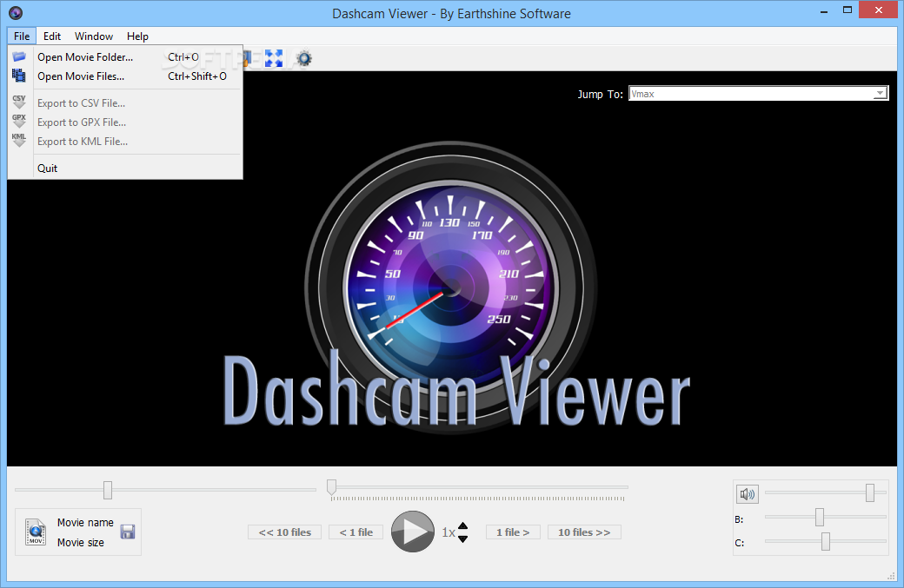Click the volume slider handle
The height and width of the screenshot is (588, 904).
tap(870, 492)
